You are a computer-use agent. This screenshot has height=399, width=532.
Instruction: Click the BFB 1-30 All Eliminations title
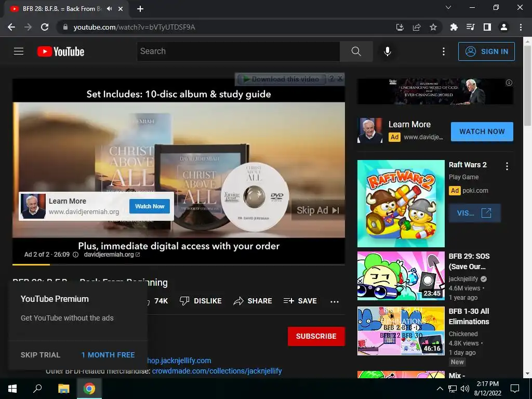tap(469, 316)
